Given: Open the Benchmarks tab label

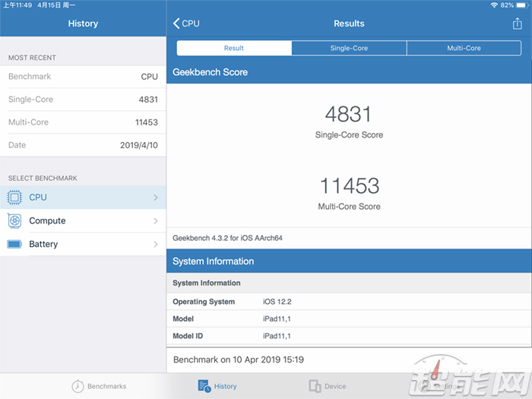Looking at the screenshot, I should click(x=106, y=386).
